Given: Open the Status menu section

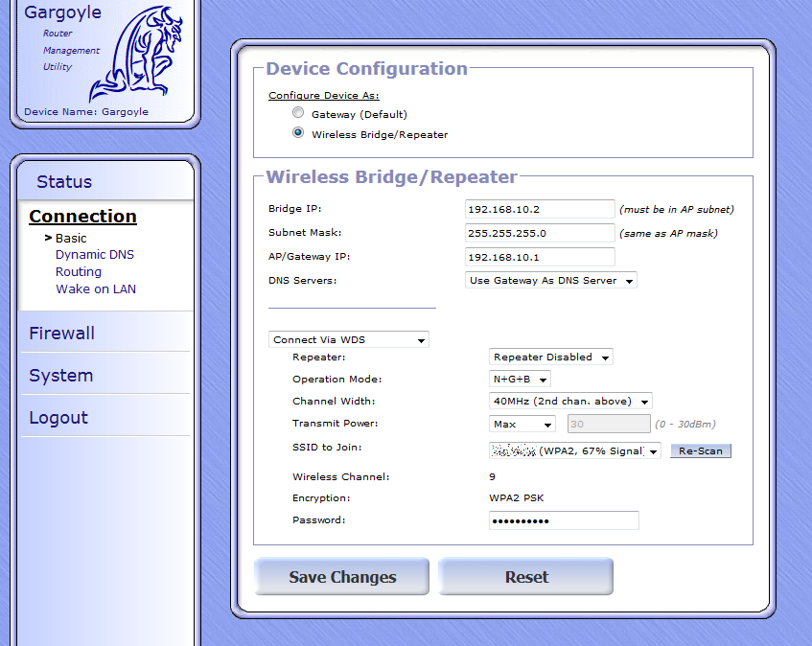Looking at the screenshot, I should tap(64, 182).
